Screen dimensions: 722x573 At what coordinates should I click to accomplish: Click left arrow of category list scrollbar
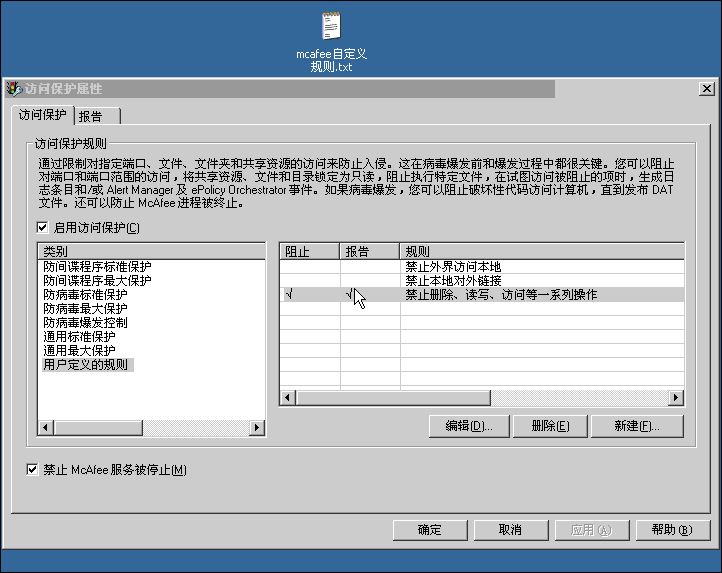[x=45, y=427]
